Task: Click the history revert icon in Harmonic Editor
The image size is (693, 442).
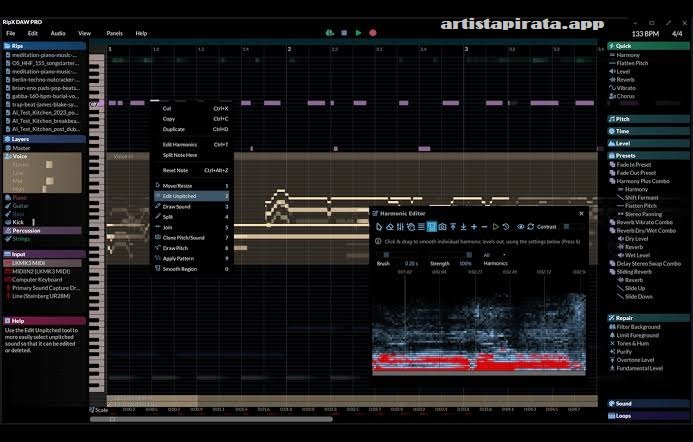Action: click(x=506, y=227)
